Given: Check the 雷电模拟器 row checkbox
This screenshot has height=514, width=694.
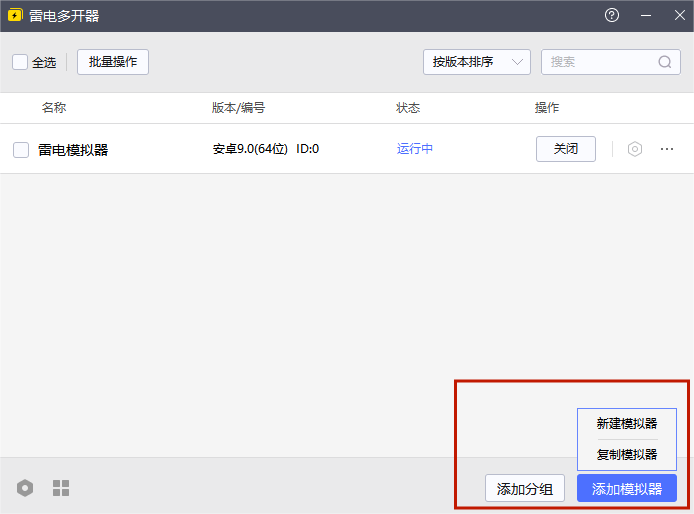Looking at the screenshot, I should click(x=21, y=150).
